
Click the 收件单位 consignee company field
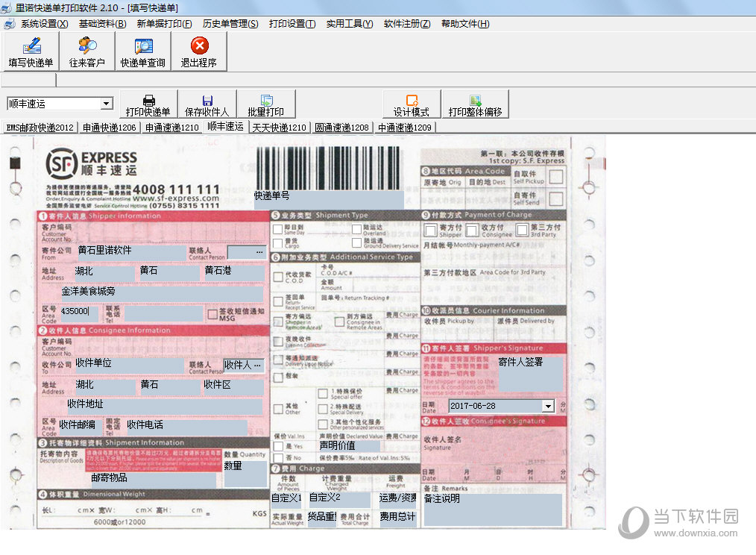point(129,366)
